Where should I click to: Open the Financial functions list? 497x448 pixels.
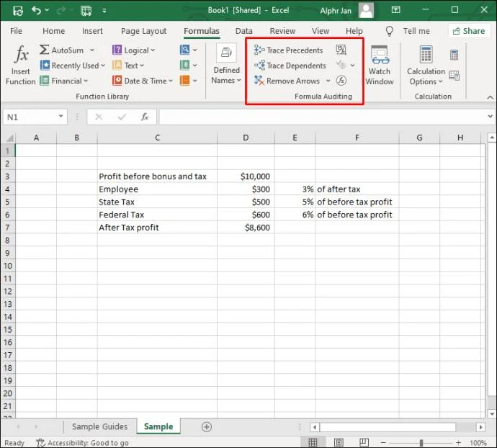[x=64, y=81]
